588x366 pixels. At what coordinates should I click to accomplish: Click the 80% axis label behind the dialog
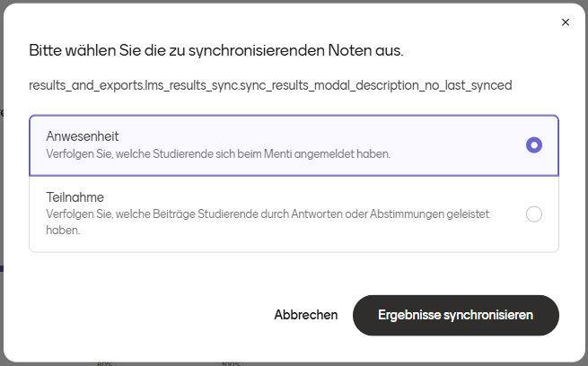coord(104,363)
